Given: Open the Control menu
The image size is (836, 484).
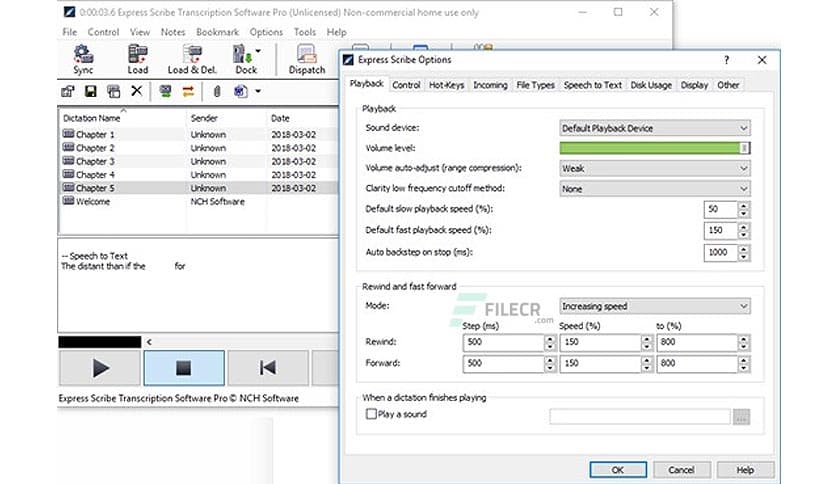Looking at the screenshot, I should point(103,32).
